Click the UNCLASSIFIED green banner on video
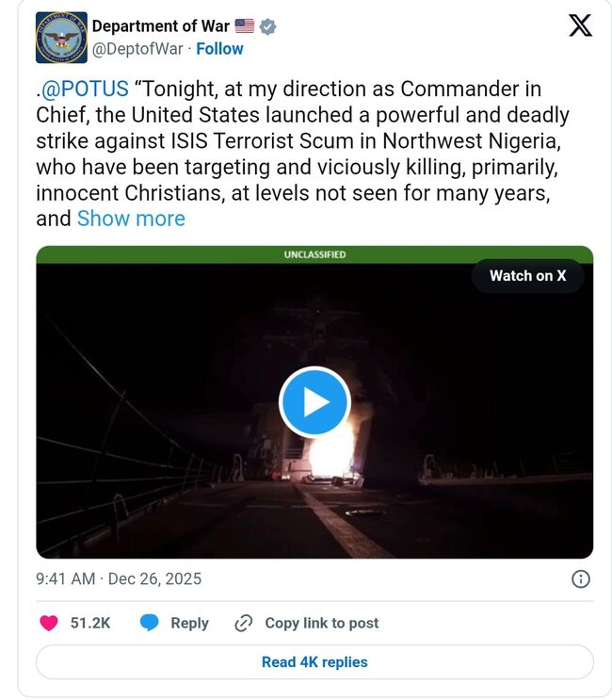Viewport: 612px width, 700px height. (x=314, y=254)
